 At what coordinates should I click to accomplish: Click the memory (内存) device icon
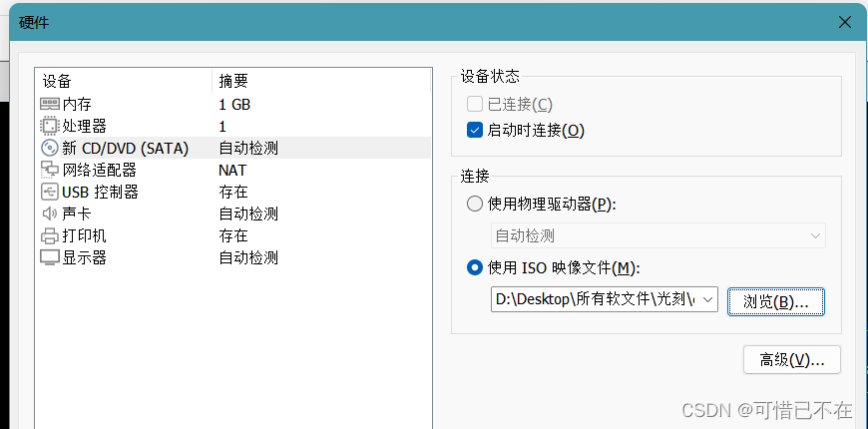(x=49, y=105)
